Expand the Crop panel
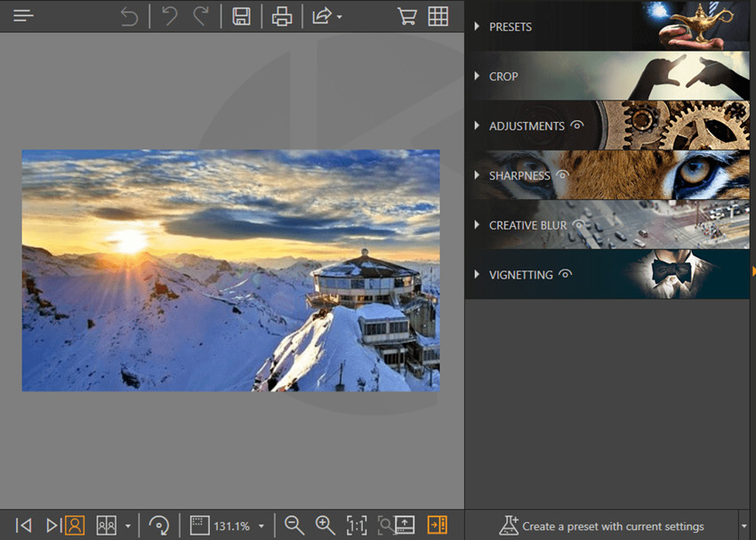 503,77
